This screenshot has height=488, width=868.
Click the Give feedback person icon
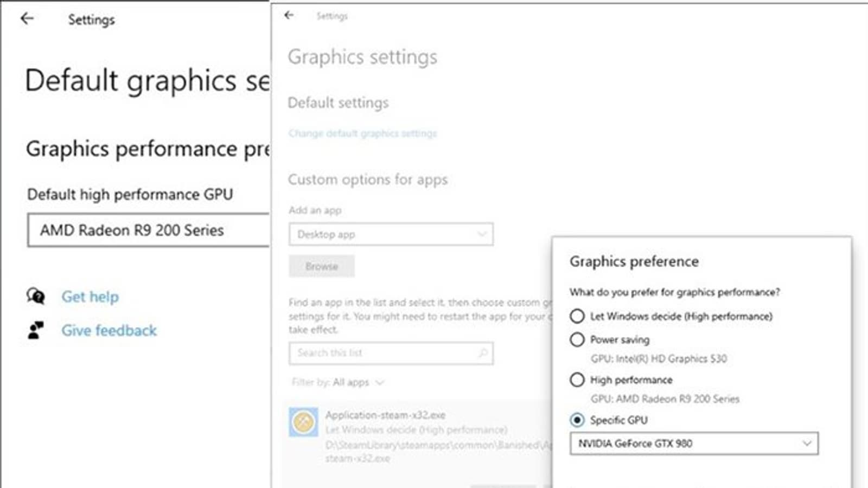tap(36, 330)
